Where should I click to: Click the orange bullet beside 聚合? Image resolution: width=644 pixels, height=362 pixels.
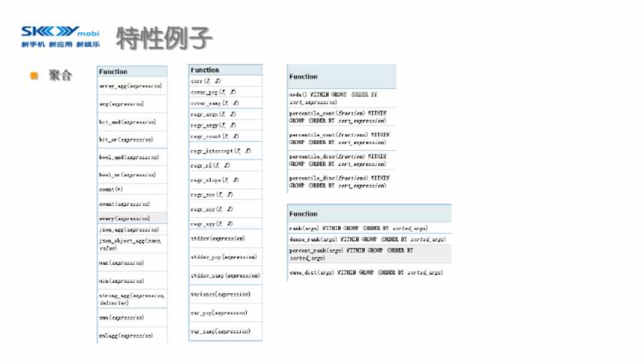click(x=35, y=76)
